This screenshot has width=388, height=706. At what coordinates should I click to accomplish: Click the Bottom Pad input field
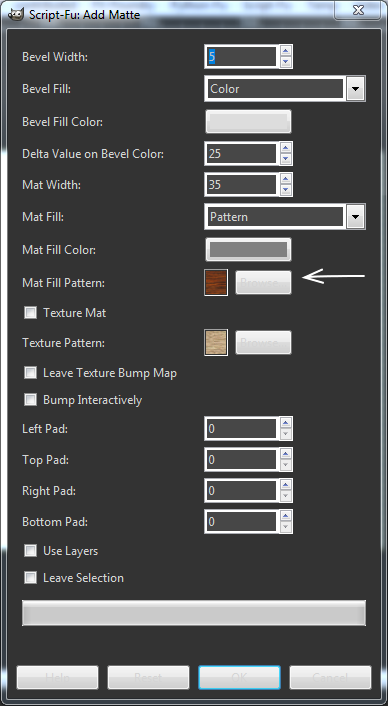tap(241, 522)
